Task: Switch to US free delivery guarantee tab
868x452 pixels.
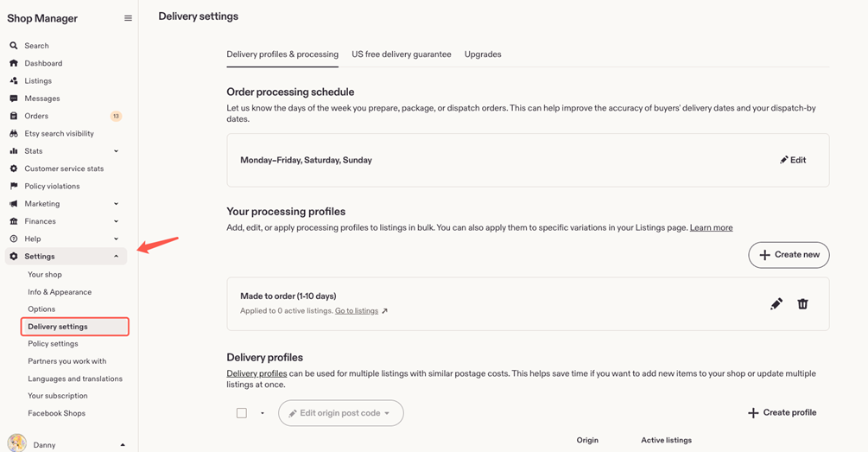Action: (402, 54)
